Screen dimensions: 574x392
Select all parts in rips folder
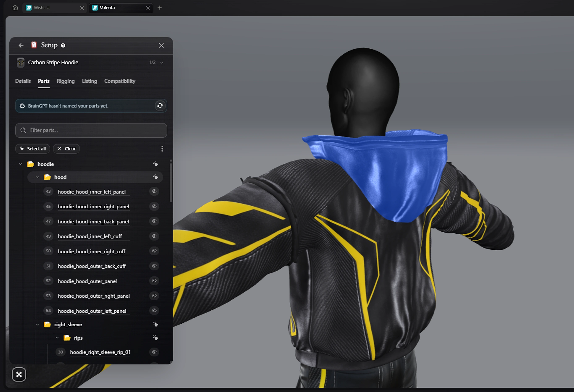pyautogui.click(x=155, y=338)
